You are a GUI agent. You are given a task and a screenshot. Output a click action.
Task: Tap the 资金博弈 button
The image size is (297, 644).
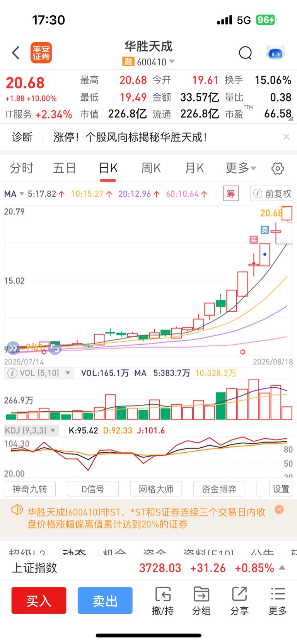(x=219, y=489)
